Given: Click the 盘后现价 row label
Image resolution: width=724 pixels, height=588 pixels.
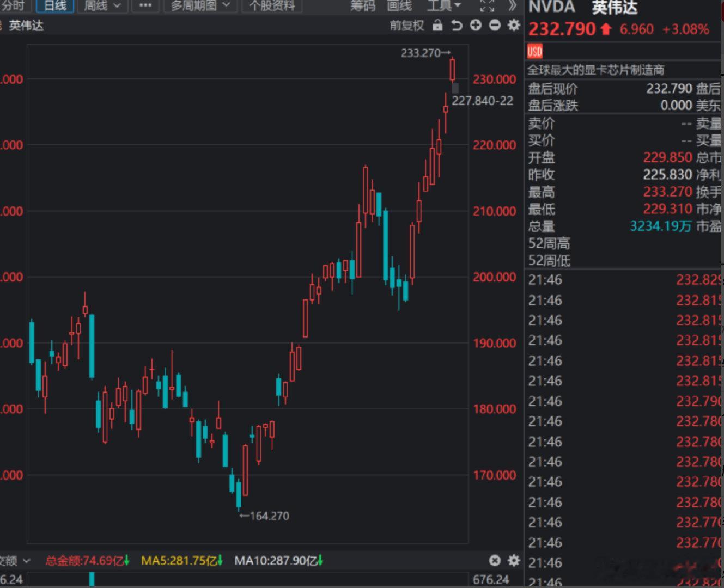Looking at the screenshot, I should [x=553, y=88].
